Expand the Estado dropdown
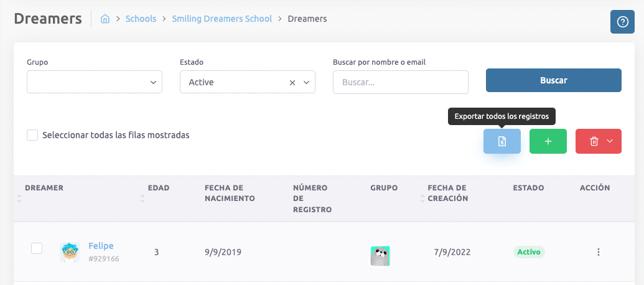 (x=306, y=82)
